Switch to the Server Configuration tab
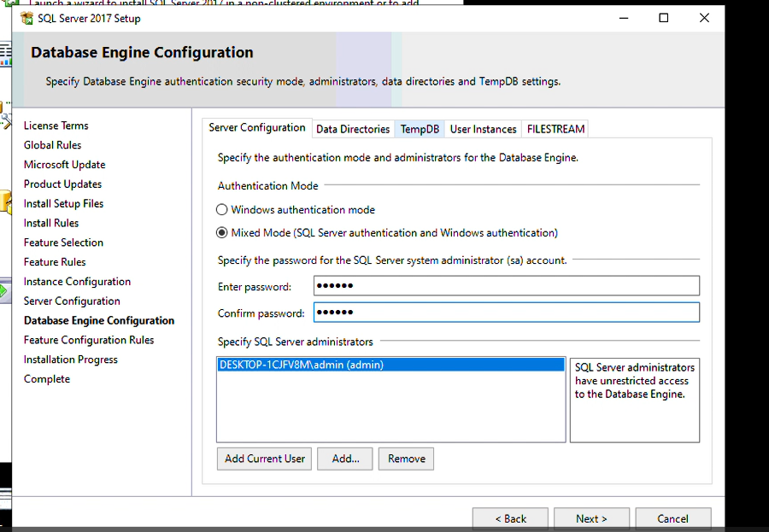This screenshot has height=532, width=769. coord(257,128)
